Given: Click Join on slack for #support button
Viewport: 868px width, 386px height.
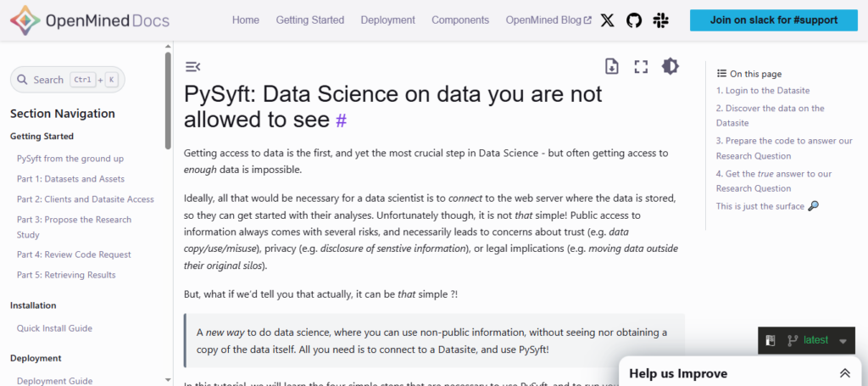Looking at the screenshot, I should (773, 20).
